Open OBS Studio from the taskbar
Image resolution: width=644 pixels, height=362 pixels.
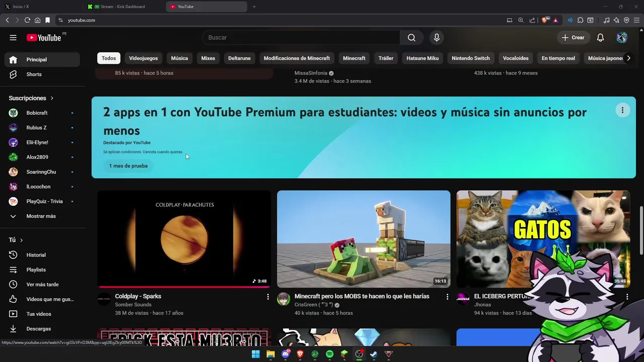pos(359,354)
